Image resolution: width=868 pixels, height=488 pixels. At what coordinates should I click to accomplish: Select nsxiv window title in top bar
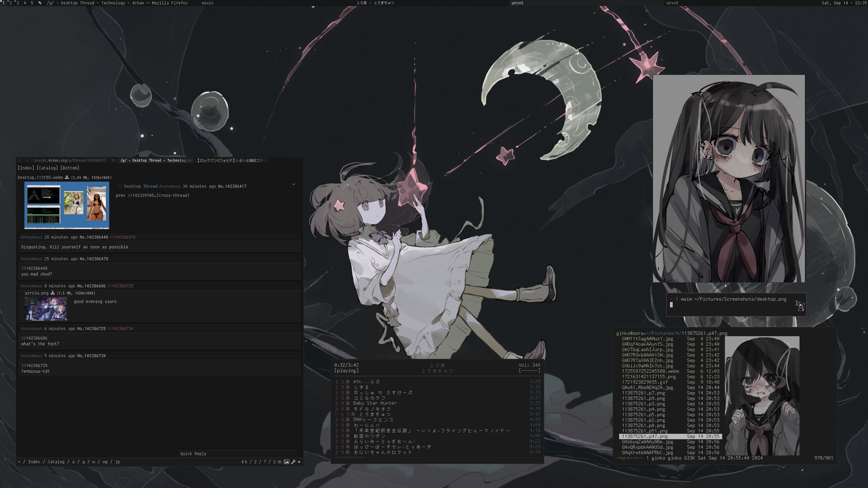tap(208, 3)
